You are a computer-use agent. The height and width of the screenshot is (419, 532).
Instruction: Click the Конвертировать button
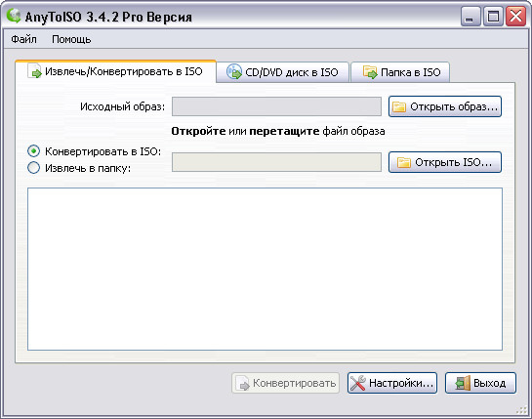click(285, 383)
